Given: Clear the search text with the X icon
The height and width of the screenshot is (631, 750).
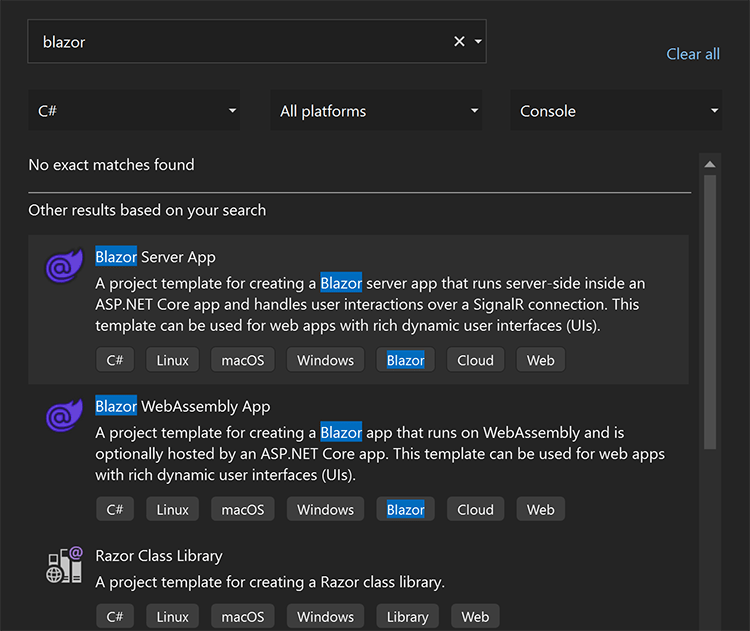Looking at the screenshot, I should pyautogui.click(x=459, y=41).
